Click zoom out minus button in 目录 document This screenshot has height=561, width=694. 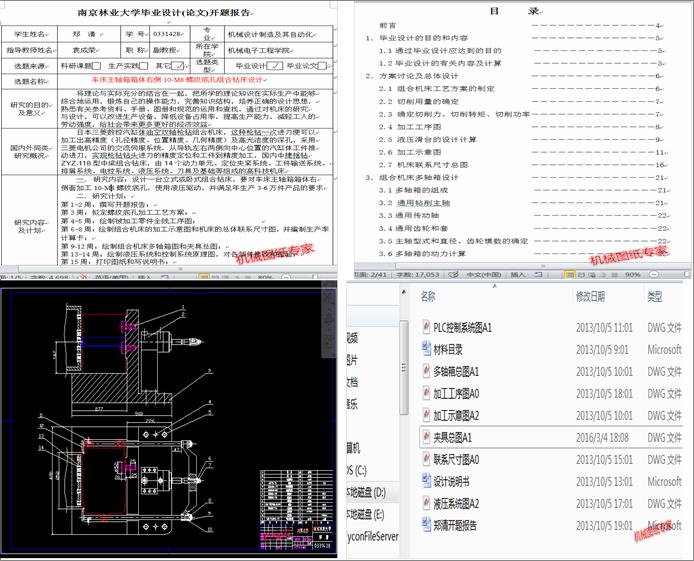click(x=655, y=275)
